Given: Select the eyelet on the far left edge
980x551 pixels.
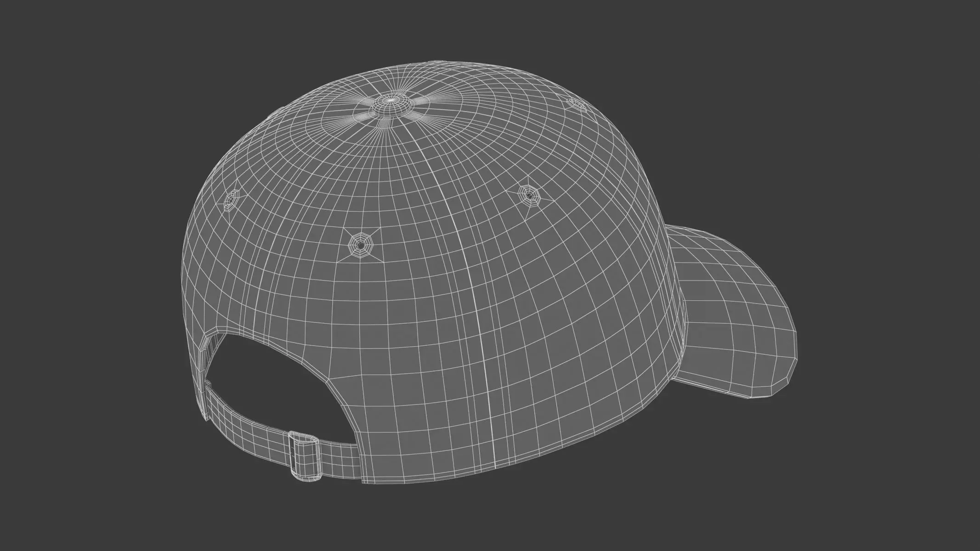Looking at the screenshot, I should pos(231,200).
